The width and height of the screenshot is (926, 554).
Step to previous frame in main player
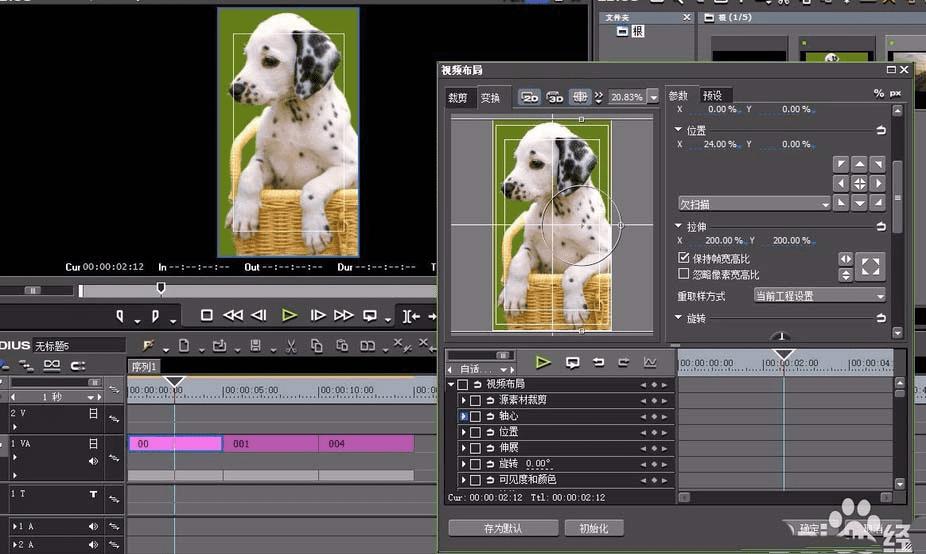[x=259, y=315]
